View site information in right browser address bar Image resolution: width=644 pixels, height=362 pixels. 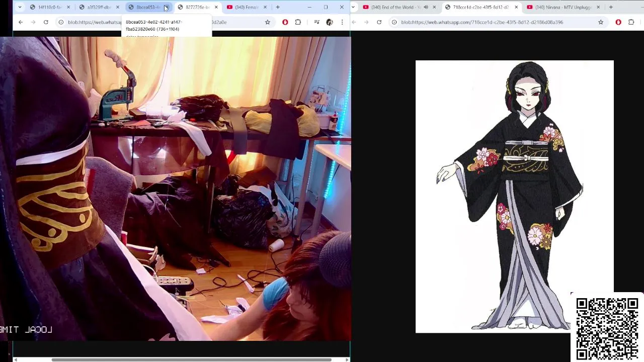[x=394, y=22]
